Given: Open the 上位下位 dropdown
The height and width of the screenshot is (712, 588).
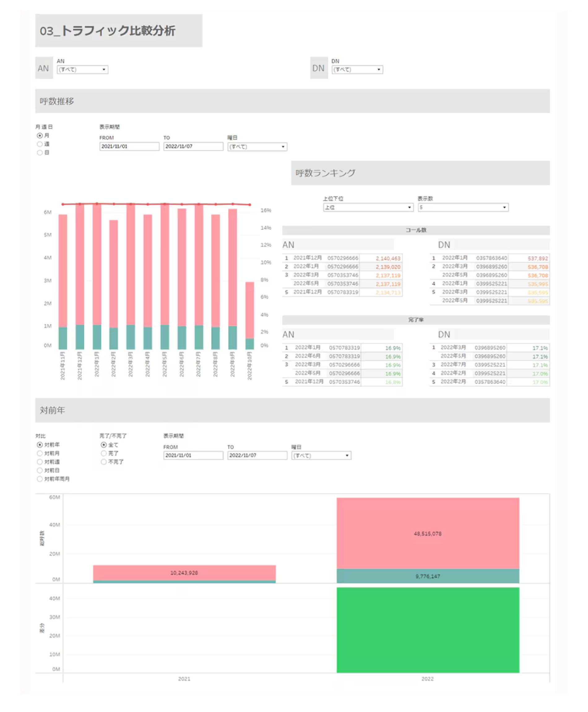Looking at the screenshot, I should click(x=368, y=207).
